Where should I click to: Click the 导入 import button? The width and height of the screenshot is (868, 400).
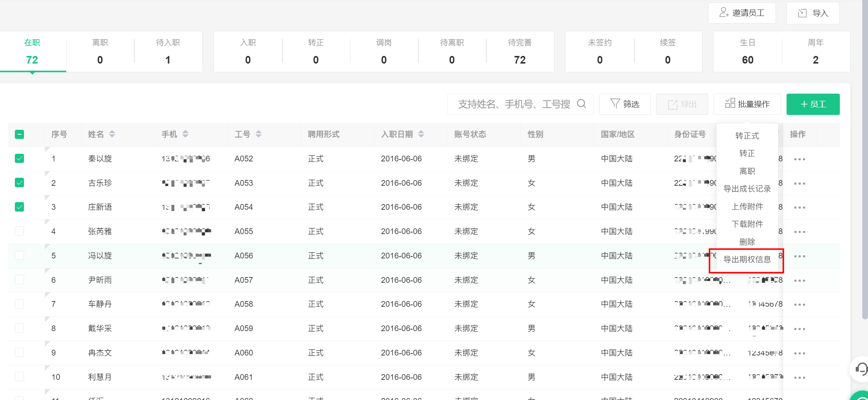813,13
